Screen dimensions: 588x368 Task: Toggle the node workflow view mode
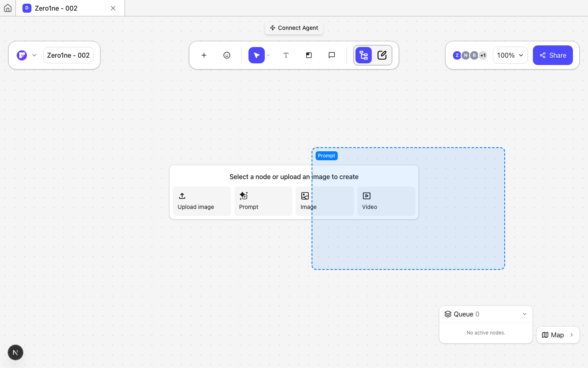pos(363,55)
